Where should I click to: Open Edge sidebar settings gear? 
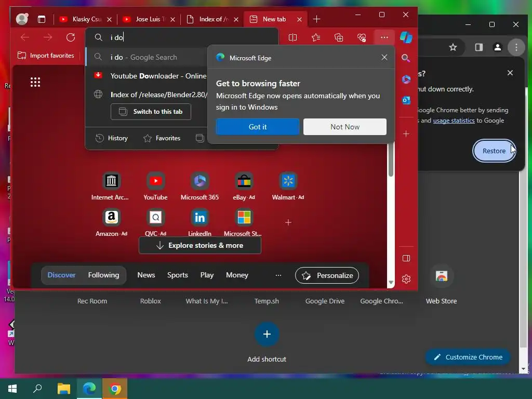[x=406, y=279]
